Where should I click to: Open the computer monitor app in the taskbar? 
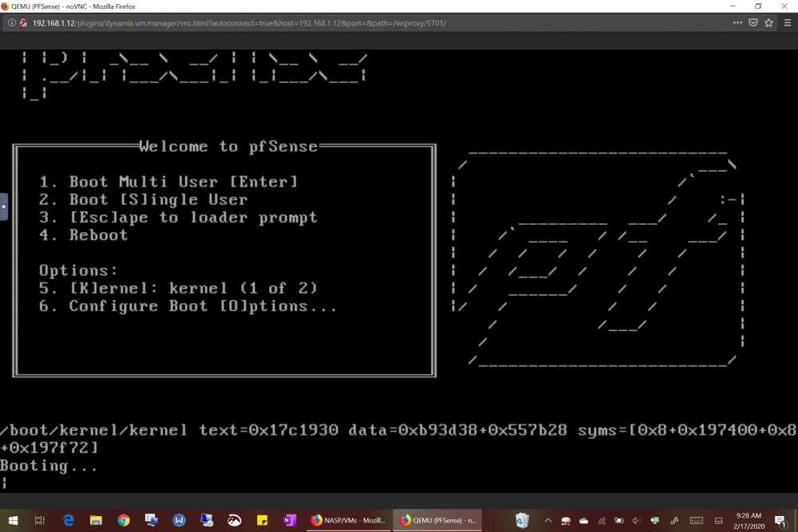pyautogui.click(x=151, y=520)
